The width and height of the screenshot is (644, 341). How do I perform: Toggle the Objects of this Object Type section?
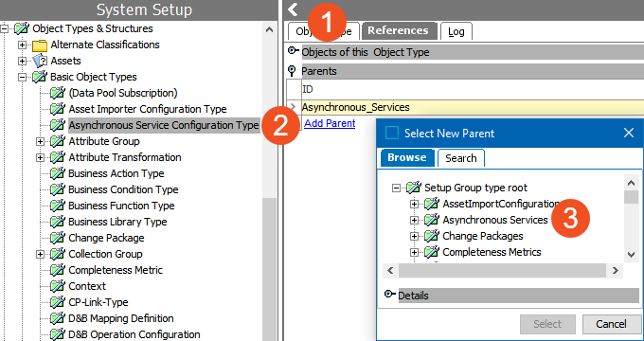(x=293, y=51)
